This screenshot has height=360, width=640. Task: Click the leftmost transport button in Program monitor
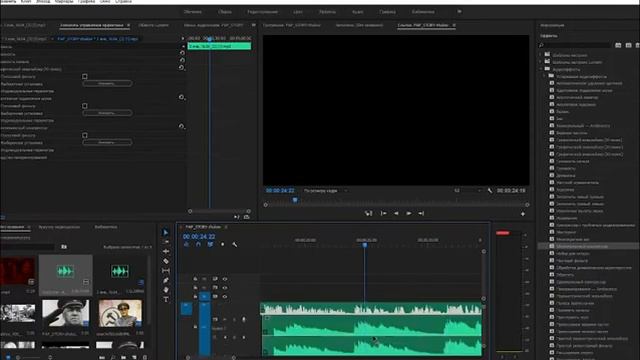click(x=369, y=213)
